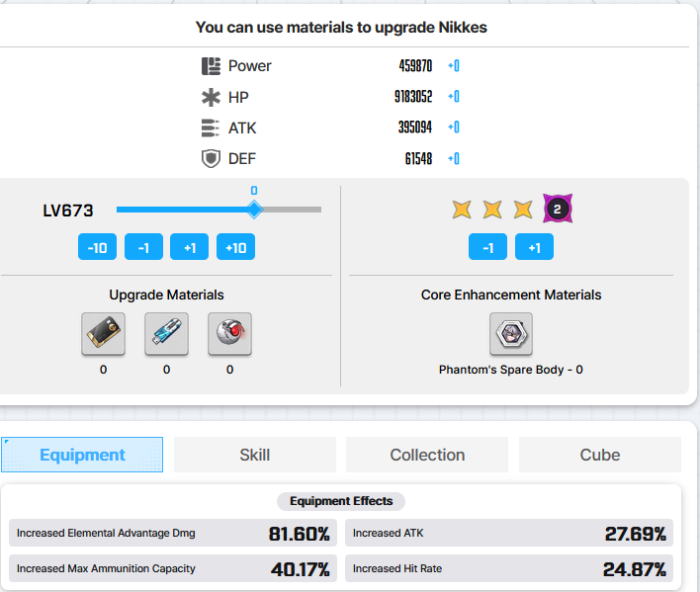The height and width of the screenshot is (592, 700).
Task: Click the Upgrade Materials heading
Action: coord(166,295)
